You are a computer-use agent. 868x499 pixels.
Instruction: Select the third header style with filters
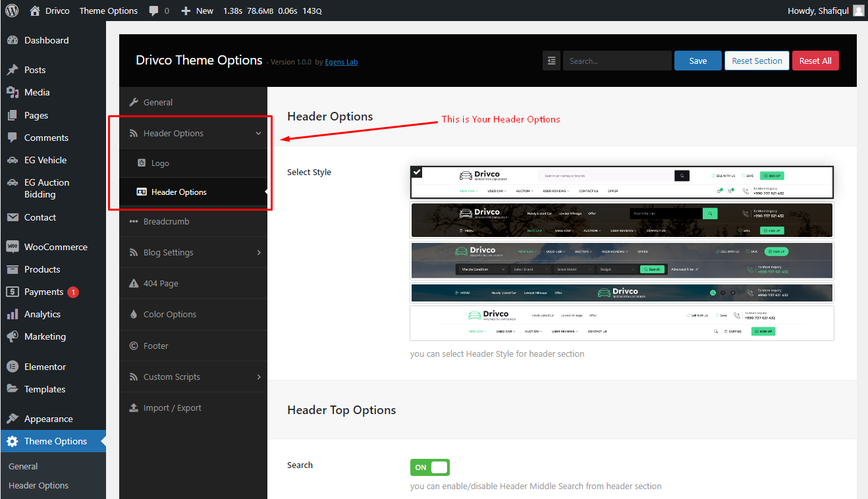point(622,260)
